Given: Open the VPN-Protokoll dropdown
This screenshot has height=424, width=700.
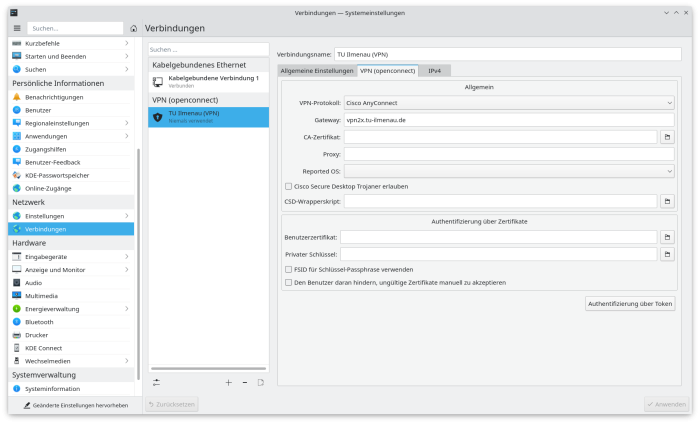Looking at the screenshot, I should (509, 103).
